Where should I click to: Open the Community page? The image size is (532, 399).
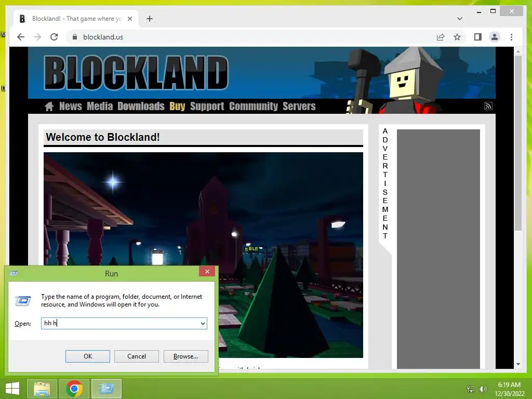pyautogui.click(x=254, y=106)
